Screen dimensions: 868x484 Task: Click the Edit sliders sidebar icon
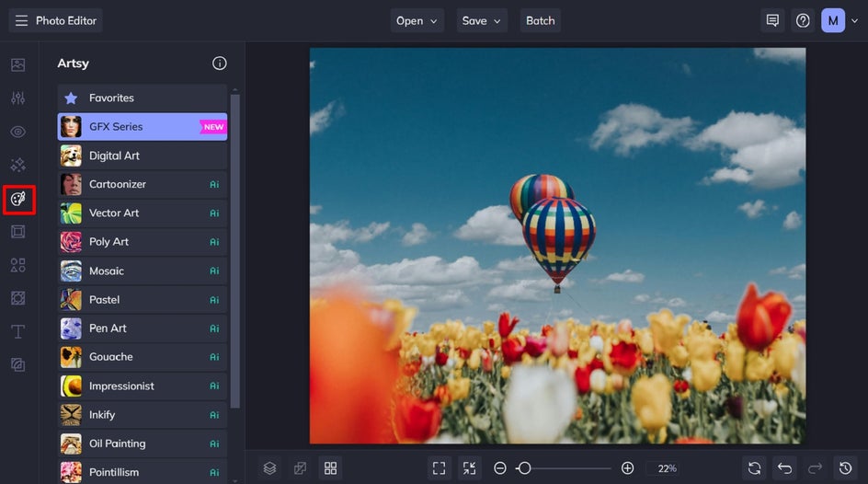pos(17,98)
